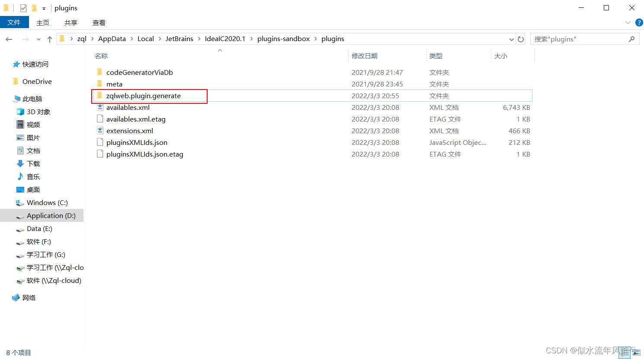Screen dimensions: 644x359
Task: Click new folder icon in quick access toolbar
Action: [x=34, y=8]
